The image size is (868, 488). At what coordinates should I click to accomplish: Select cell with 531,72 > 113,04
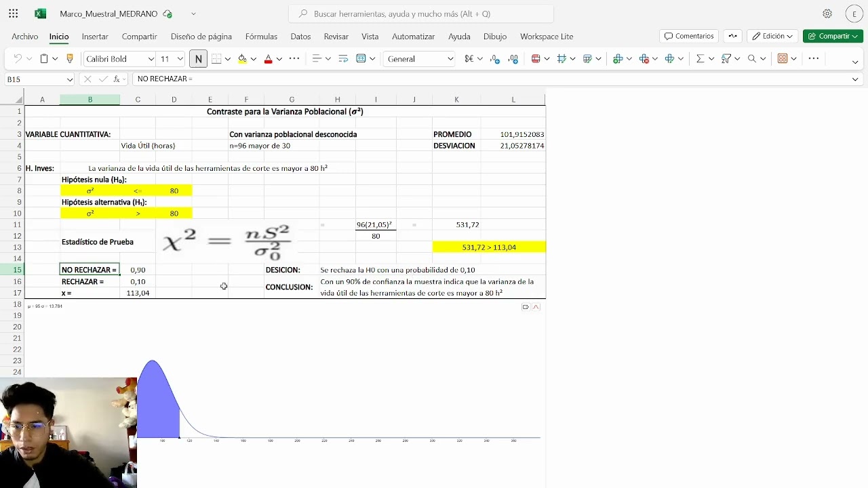tap(489, 247)
